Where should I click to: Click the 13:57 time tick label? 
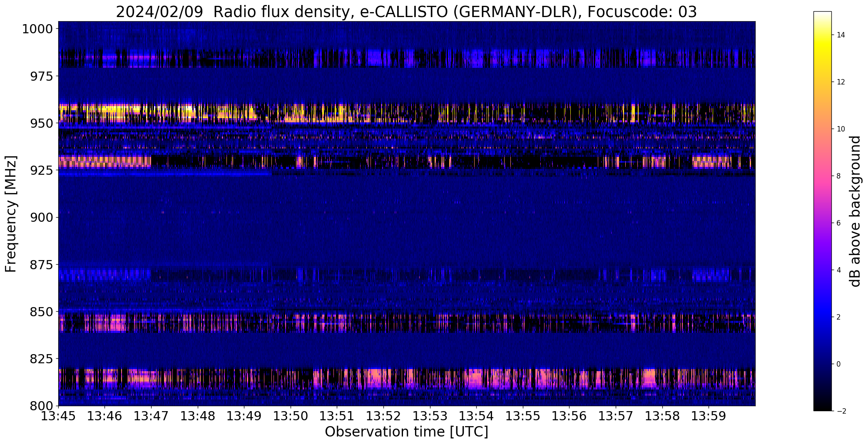point(616,416)
